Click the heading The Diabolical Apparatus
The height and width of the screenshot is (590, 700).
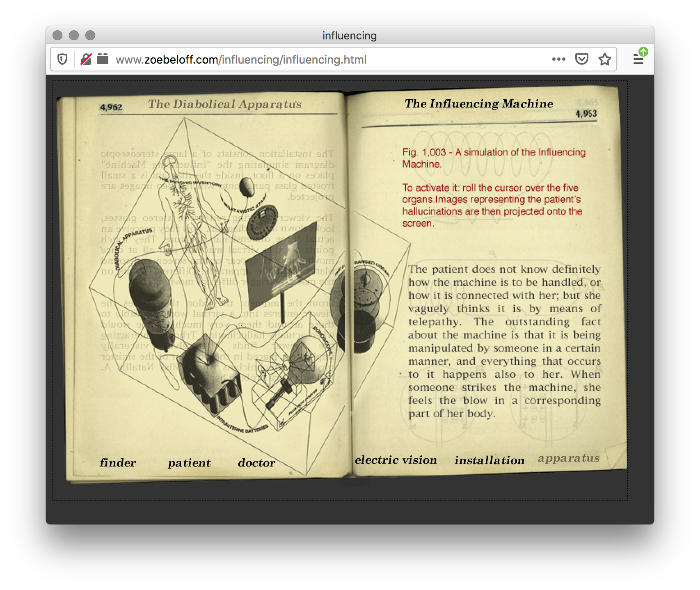coord(225,104)
